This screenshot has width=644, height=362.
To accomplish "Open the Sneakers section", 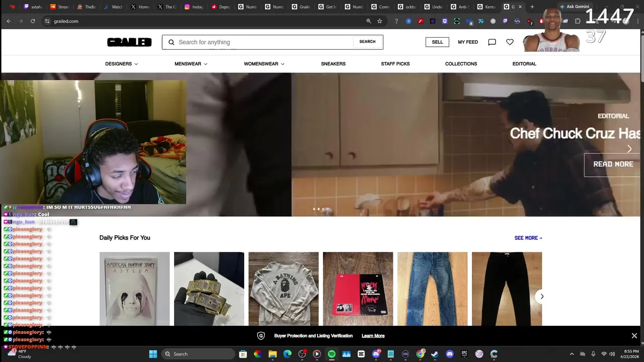I will coord(333,64).
